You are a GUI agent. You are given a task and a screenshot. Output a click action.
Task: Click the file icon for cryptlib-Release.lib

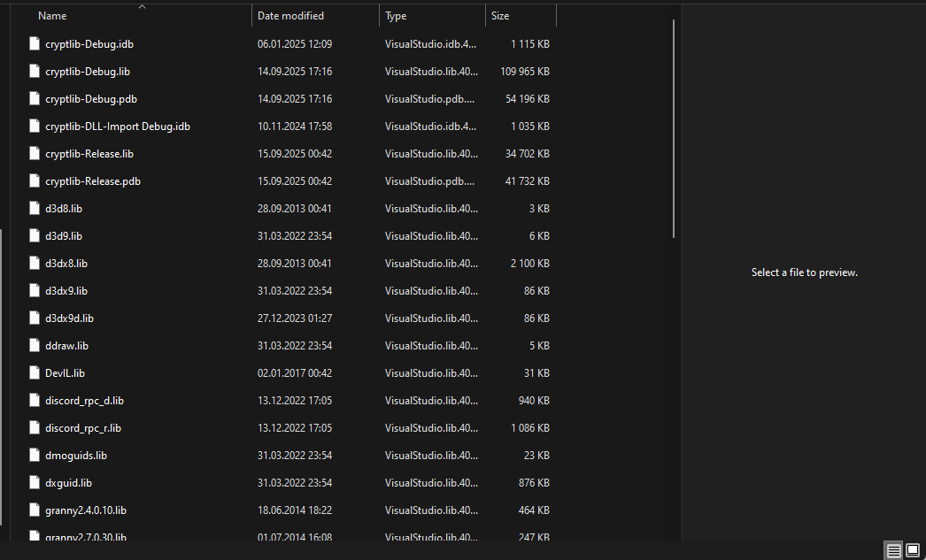pyautogui.click(x=35, y=153)
